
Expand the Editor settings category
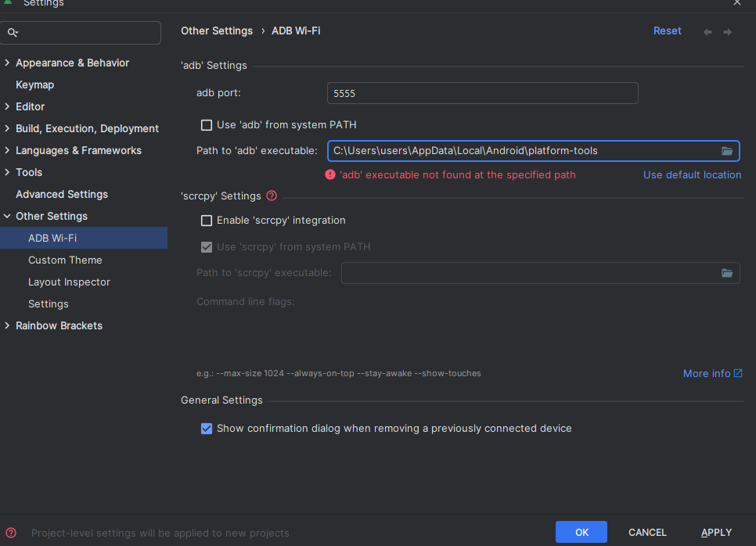coord(8,106)
